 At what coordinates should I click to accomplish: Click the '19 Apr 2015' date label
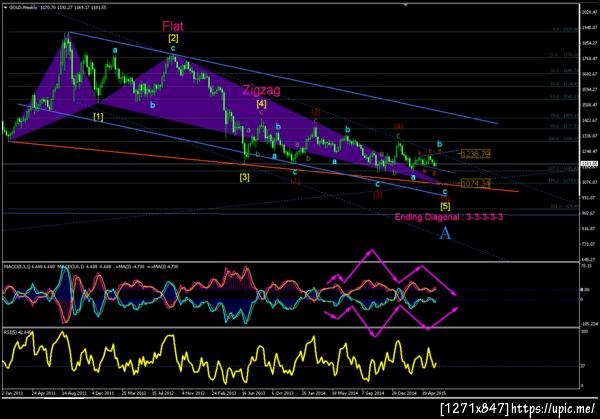(434, 393)
